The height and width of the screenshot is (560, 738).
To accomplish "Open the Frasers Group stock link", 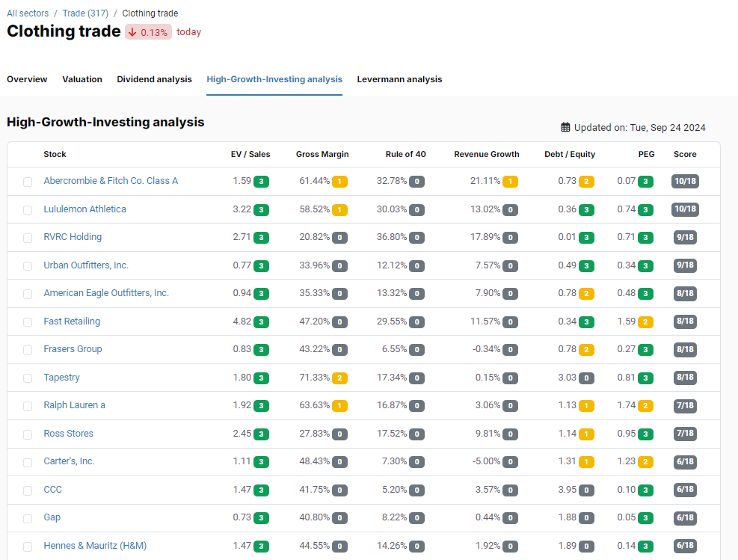I will 73,348.
